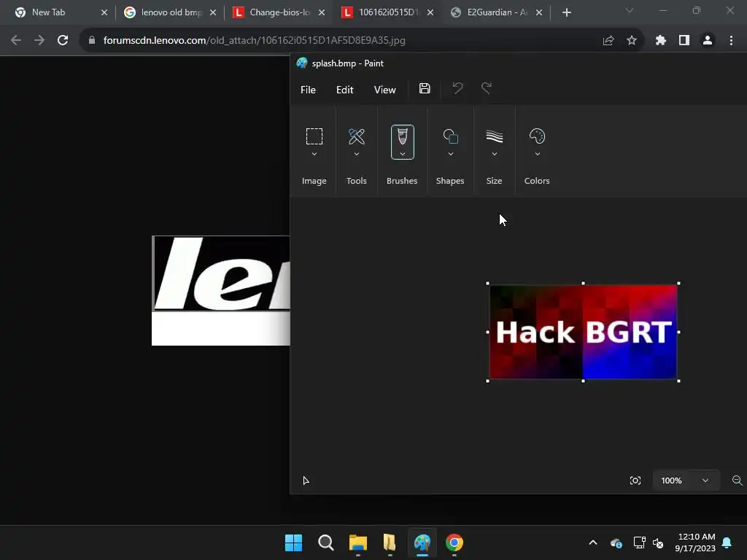Open a new Chrome tab with plus
The image size is (747, 560).
coord(566,12)
